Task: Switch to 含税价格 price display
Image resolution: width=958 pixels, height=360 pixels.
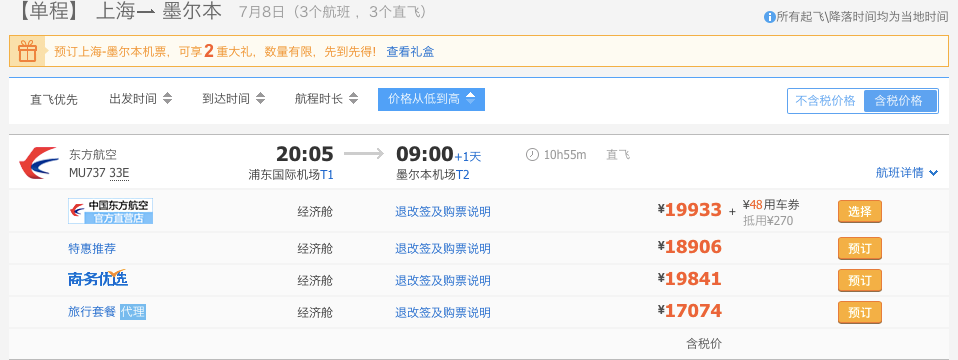Action: pyautogui.click(x=899, y=101)
